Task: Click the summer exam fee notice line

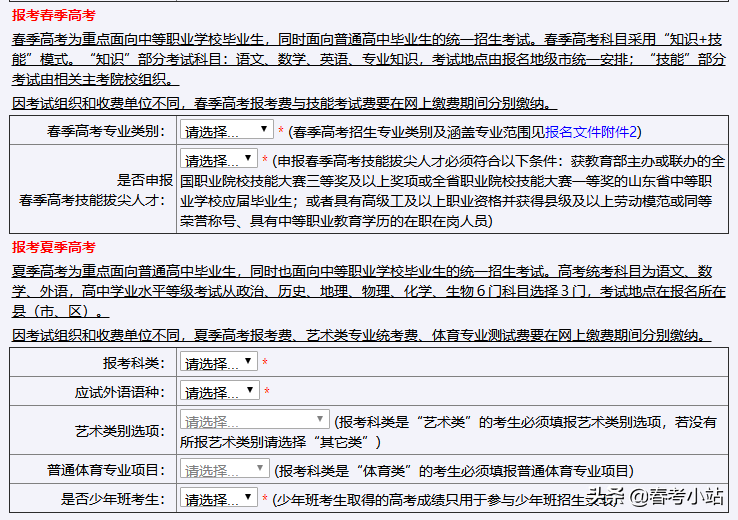Action: 361,335
